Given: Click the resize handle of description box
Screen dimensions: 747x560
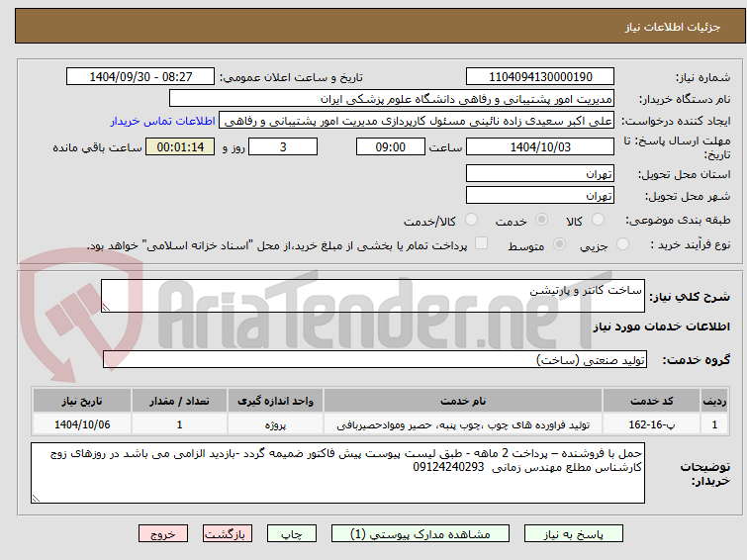Looking at the screenshot, I should [106, 308].
